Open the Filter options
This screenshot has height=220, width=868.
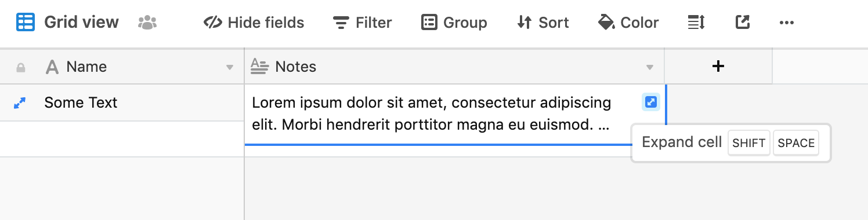tap(363, 23)
